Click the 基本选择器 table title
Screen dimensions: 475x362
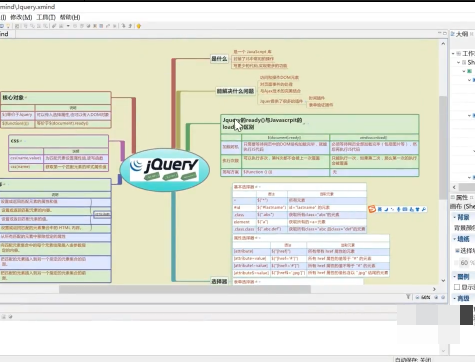(244, 187)
